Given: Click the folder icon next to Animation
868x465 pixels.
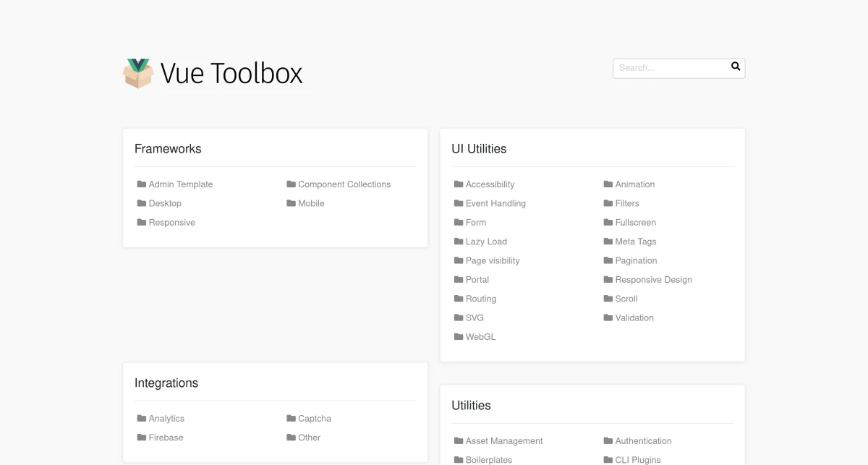Looking at the screenshot, I should pyautogui.click(x=608, y=184).
